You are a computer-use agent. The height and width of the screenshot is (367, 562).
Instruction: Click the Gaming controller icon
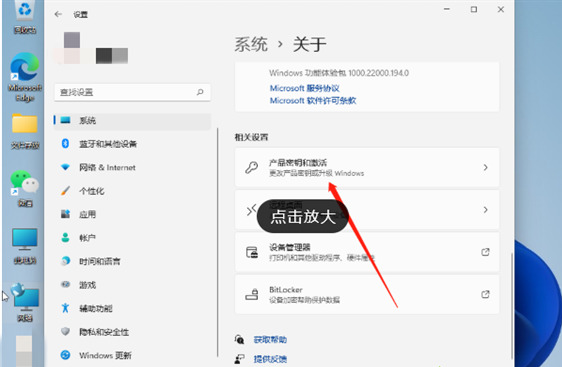coord(65,284)
